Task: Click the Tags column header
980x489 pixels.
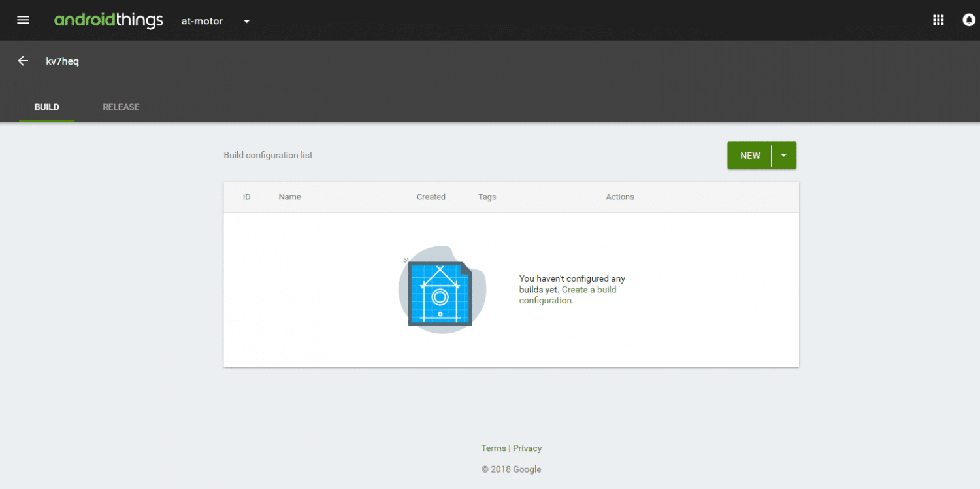Action: [x=487, y=197]
